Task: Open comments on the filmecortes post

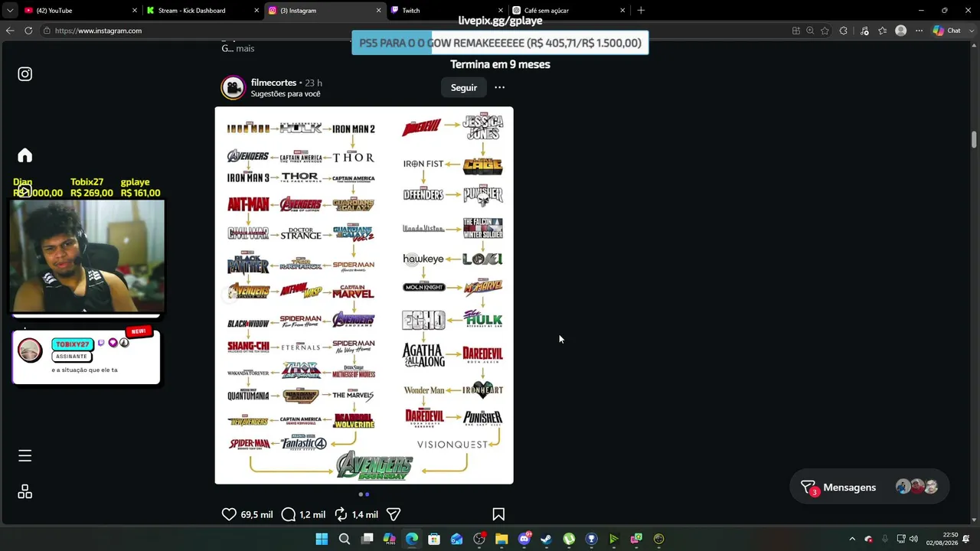Action: (289, 514)
